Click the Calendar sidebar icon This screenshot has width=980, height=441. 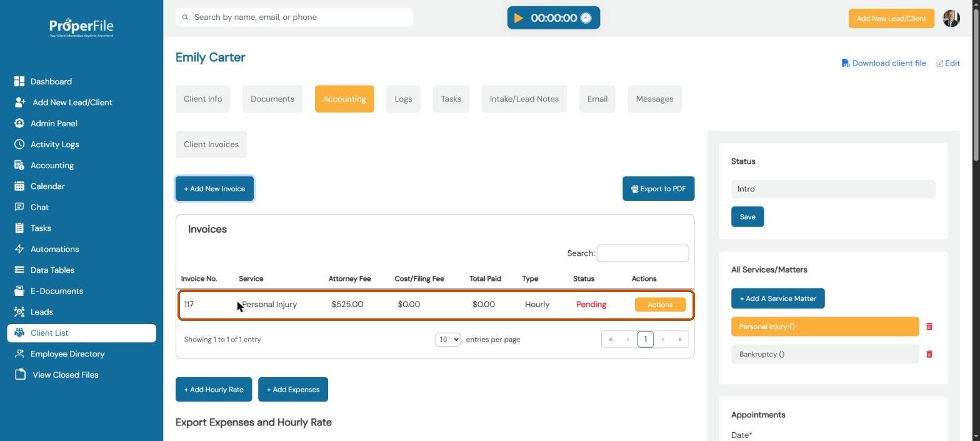(19, 186)
